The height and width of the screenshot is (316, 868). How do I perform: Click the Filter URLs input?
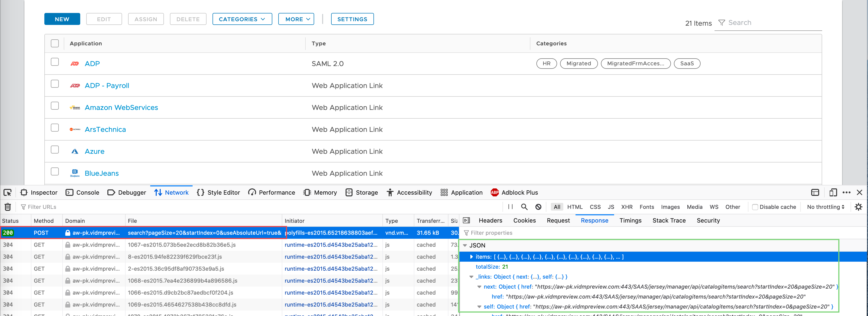(x=259, y=207)
